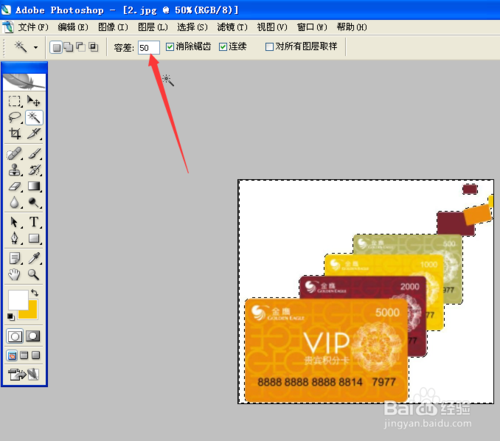This screenshot has width=500, height=441.
Task: Swap foreground and background colors
Action: [35, 293]
